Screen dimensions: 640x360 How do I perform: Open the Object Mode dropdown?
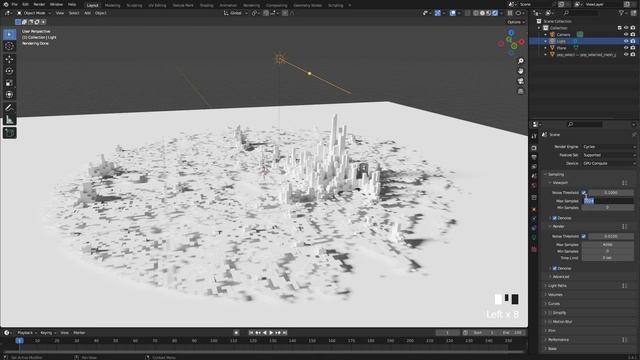[34, 13]
